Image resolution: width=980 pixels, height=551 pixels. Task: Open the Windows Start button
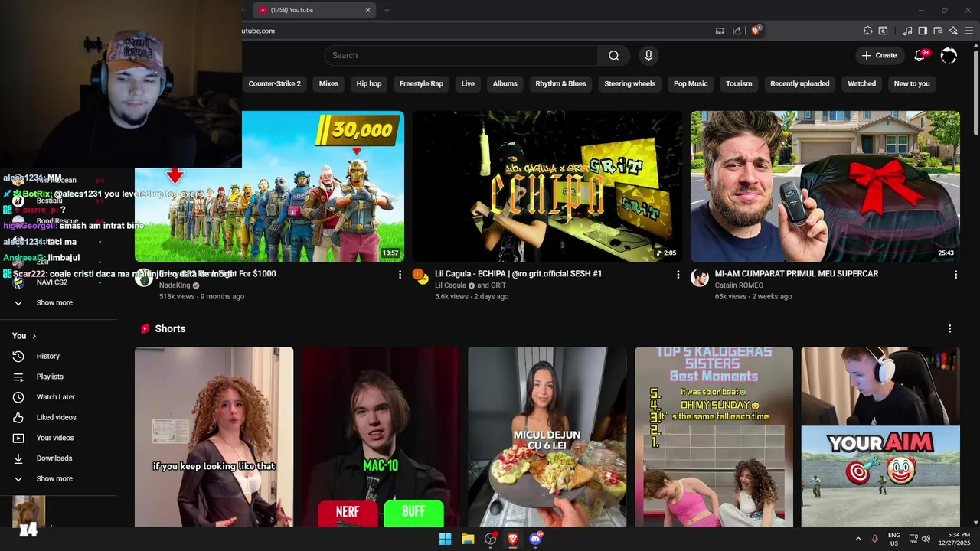445,539
